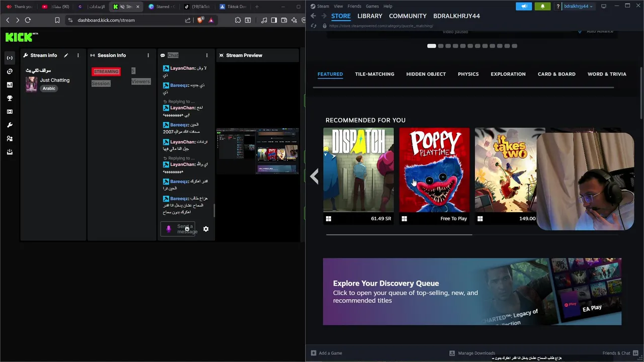Open the Kick stream manager sidebar icon

(10, 58)
